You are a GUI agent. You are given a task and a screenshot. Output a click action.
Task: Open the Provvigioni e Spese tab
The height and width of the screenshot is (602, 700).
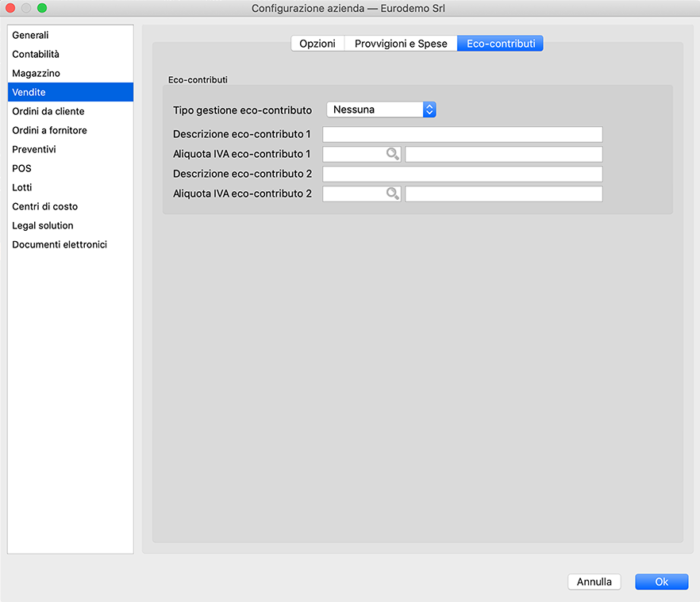401,44
